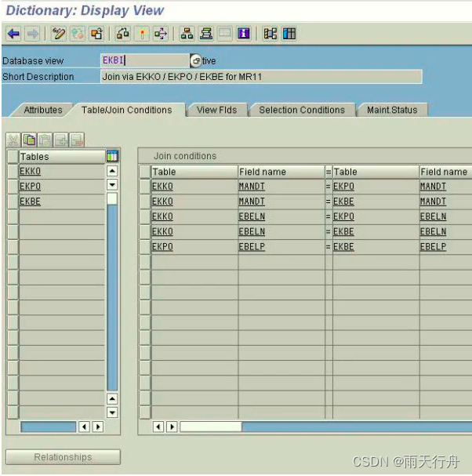Toggle Display/Change mode with pencil icon
The width and height of the screenshot is (472, 476).
tap(58, 34)
